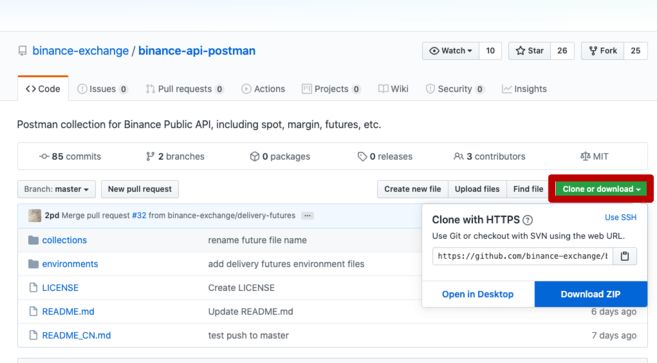This screenshot has width=657, height=363.
Task: View the 3 contributors
Action: [x=489, y=156]
